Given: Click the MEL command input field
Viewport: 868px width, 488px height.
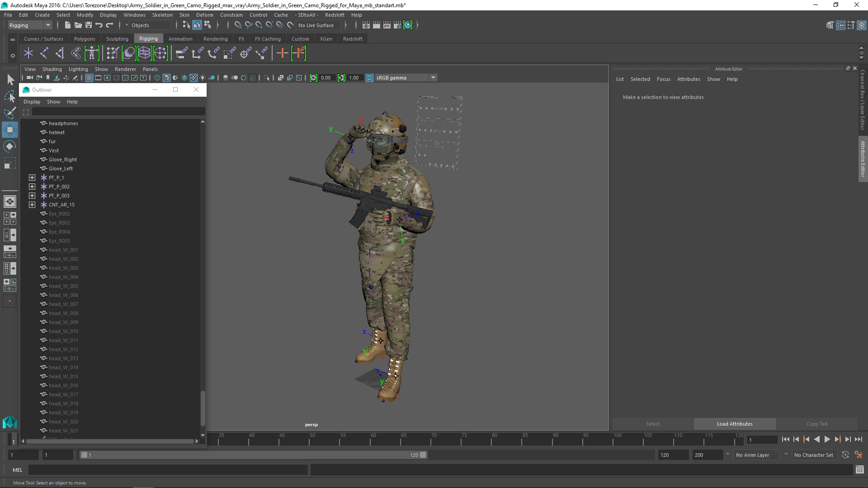Looking at the screenshot, I should click(x=168, y=470).
